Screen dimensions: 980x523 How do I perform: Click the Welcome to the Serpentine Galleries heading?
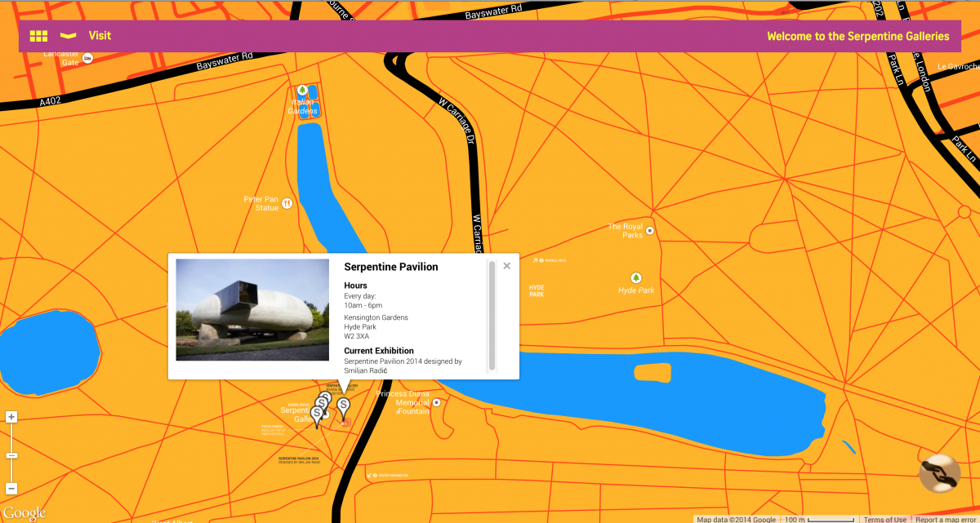(x=858, y=36)
